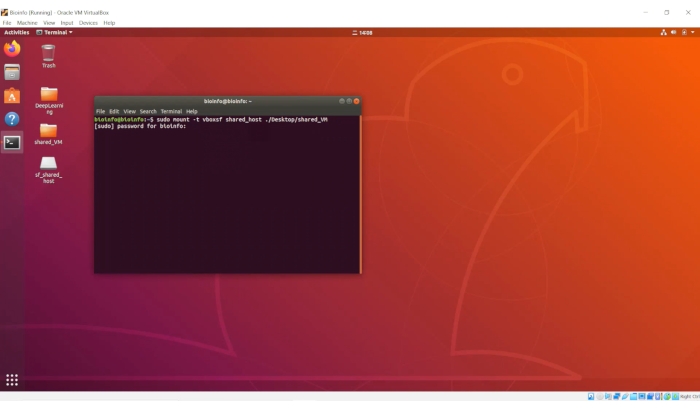The width and height of the screenshot is (700, 408).
Task: Expand the Ubuntu system menu arrow
Action: coord(690,32)
